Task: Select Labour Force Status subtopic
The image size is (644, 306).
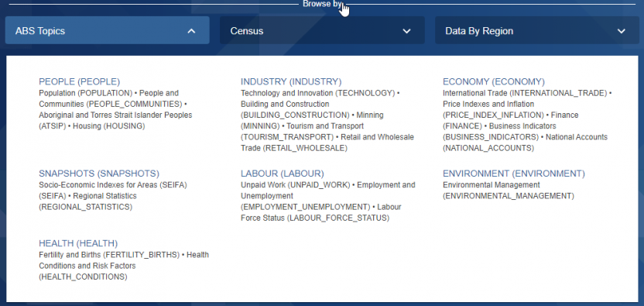Action: click(x=320, y=212)
